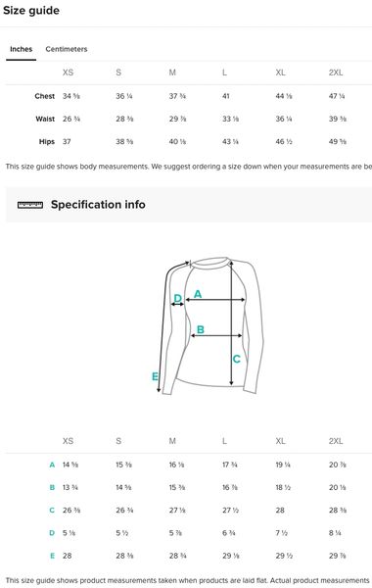
Task: Click the teal E label on garment diagram
Action: click(x=155, y=376)
